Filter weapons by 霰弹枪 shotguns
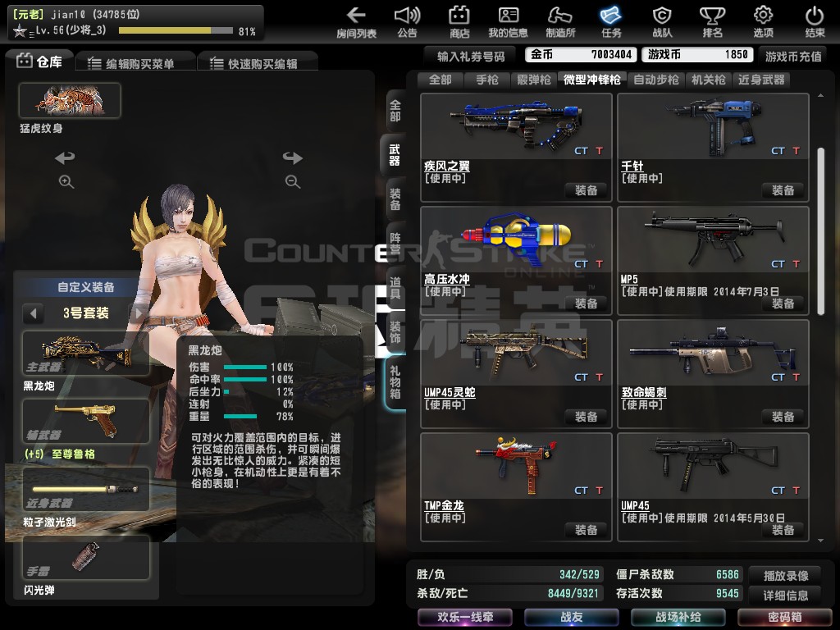 coord(533,80)
